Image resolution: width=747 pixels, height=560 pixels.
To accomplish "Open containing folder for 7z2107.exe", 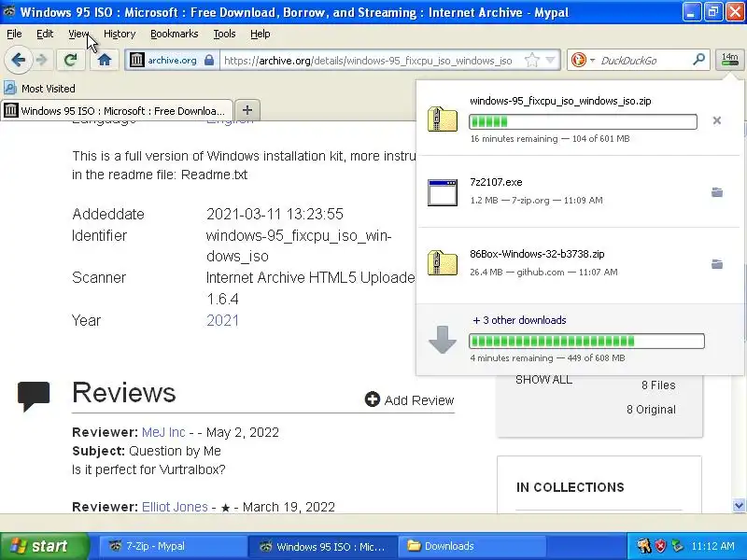I will [x=716, y=192].
